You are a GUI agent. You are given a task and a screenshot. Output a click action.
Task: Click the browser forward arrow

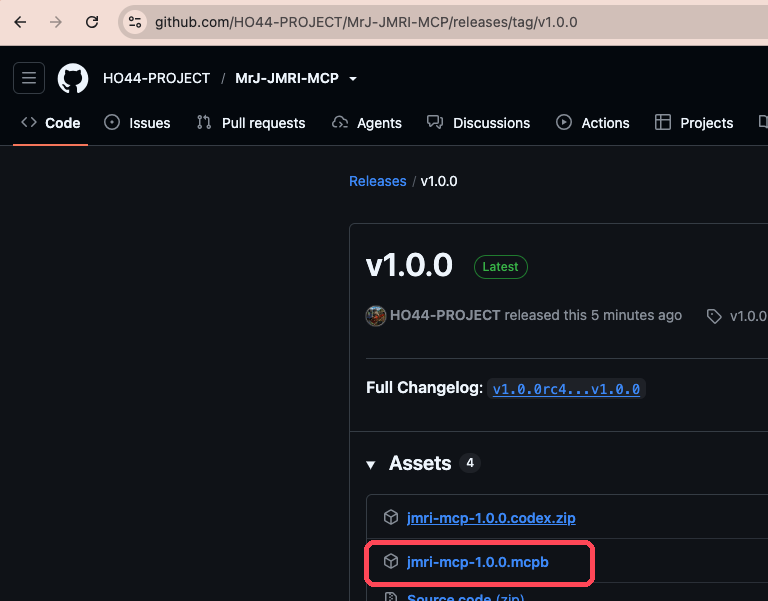(x=56, y=22)
